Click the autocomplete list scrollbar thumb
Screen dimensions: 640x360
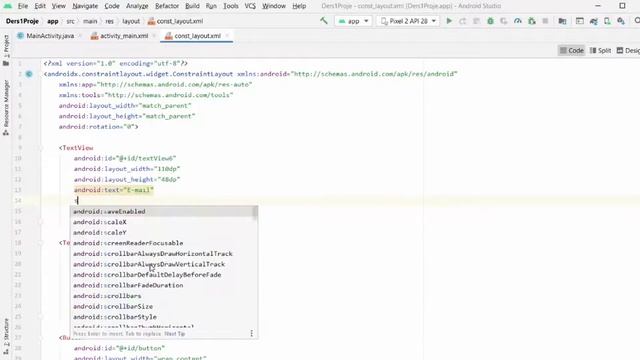click(256, 213)
